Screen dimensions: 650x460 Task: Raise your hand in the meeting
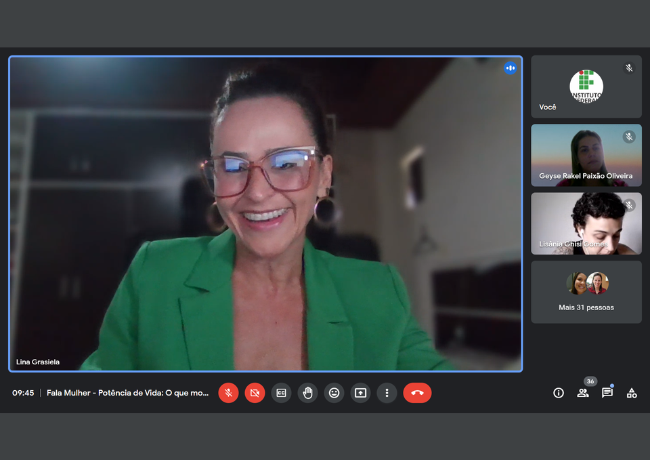click(308, 393)
